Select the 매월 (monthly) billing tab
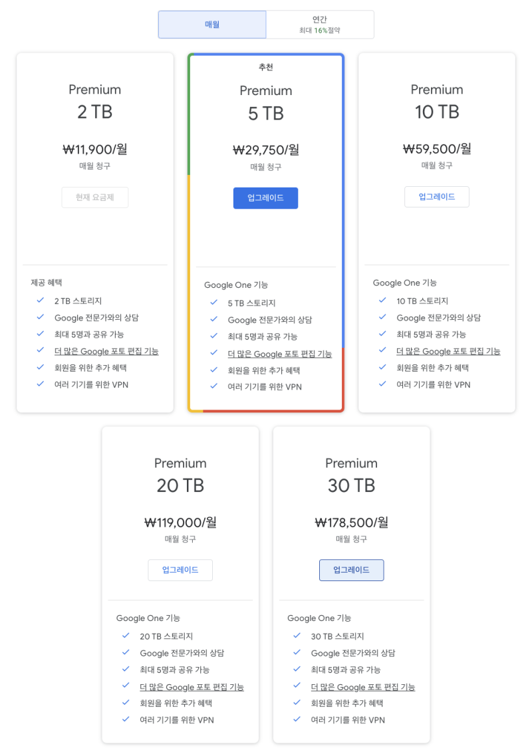532x756 pixels. point(212,24)
